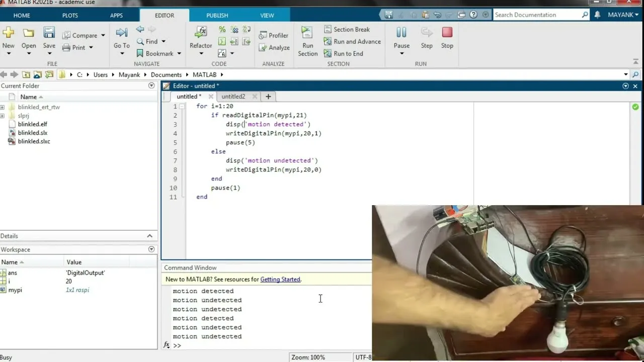
Task: Add a new editor tab
Action: (268, 97)
